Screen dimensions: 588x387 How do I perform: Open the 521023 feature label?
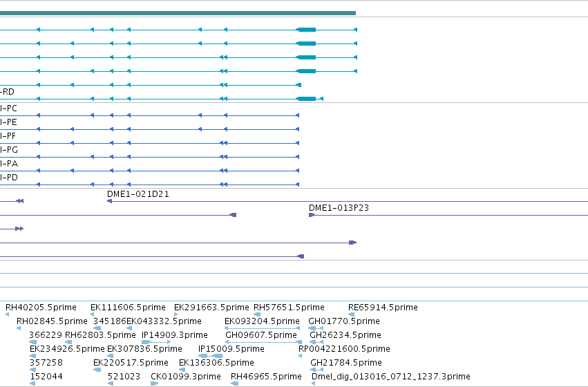(x=124, y=377)
